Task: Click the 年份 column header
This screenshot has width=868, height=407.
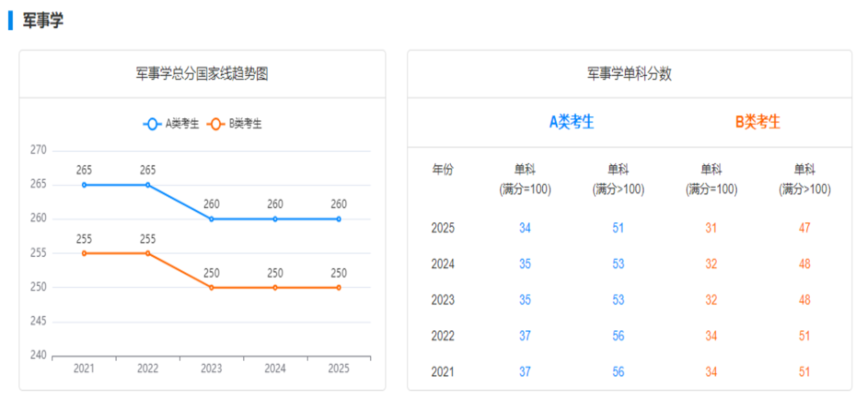Action: click(x=442, y=169)
